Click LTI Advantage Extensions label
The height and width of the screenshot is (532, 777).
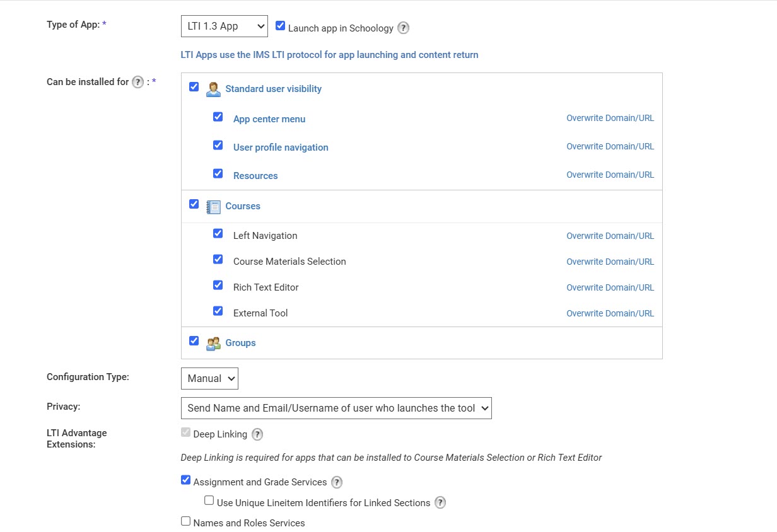click(77, 439)
